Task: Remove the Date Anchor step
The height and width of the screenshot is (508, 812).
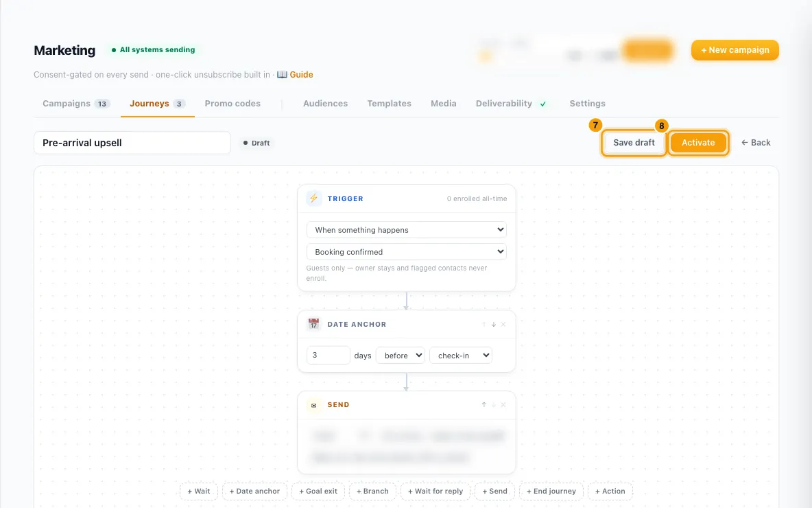Action: click(x=503, y=325)
